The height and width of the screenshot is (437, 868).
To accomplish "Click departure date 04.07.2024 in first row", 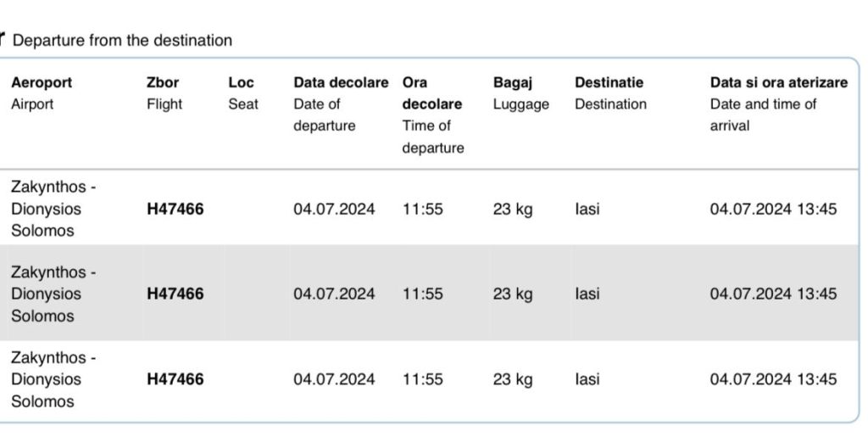I will coord(334,209).
